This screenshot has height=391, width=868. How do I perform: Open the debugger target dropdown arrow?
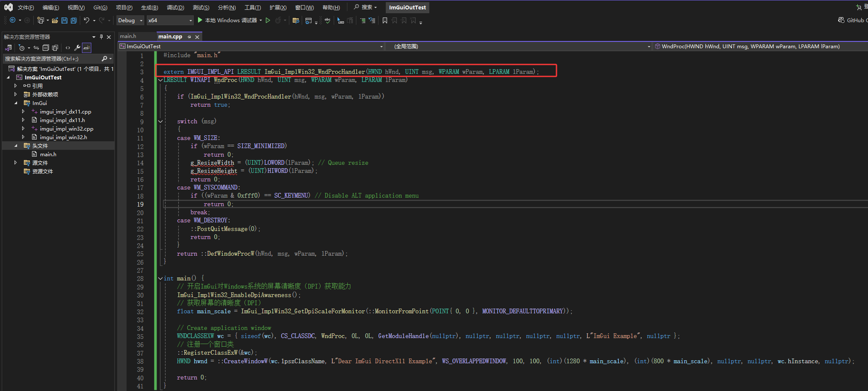(261, 20)
